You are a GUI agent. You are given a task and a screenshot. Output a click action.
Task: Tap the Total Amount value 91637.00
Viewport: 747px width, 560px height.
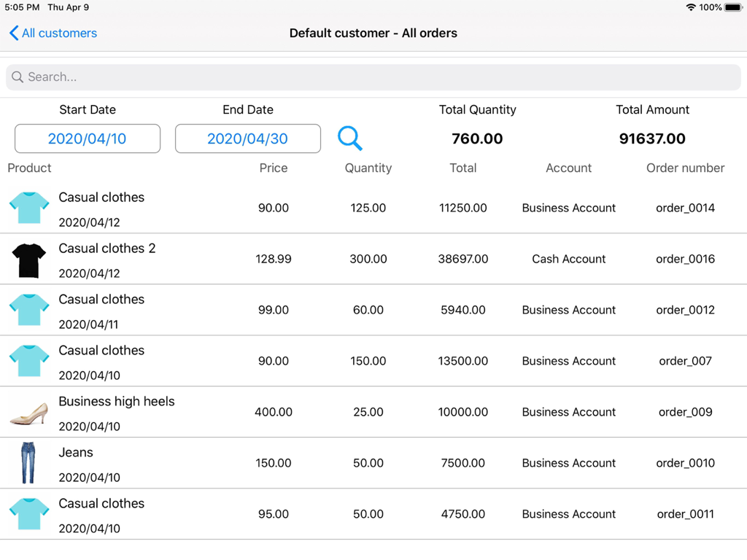651,139
